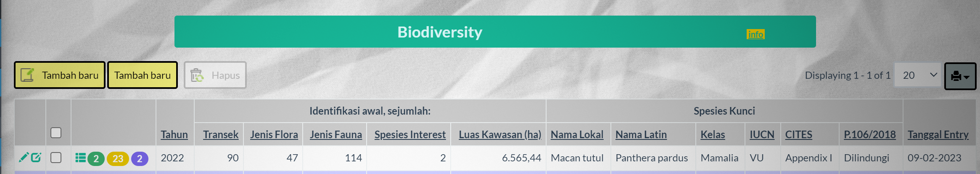The image size is (980, 174).
Task: Click the first Tambah baru button with icon
Action: [60, 75]
